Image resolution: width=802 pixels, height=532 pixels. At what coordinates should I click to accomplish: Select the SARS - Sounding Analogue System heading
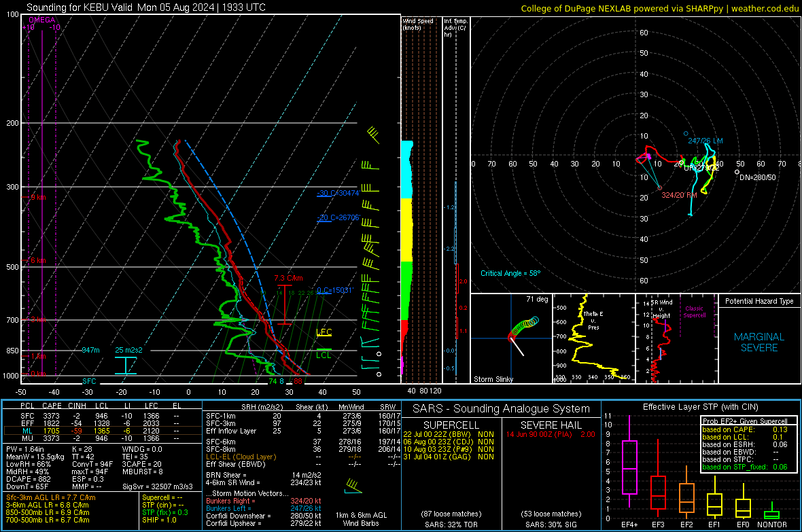(502, 409)
